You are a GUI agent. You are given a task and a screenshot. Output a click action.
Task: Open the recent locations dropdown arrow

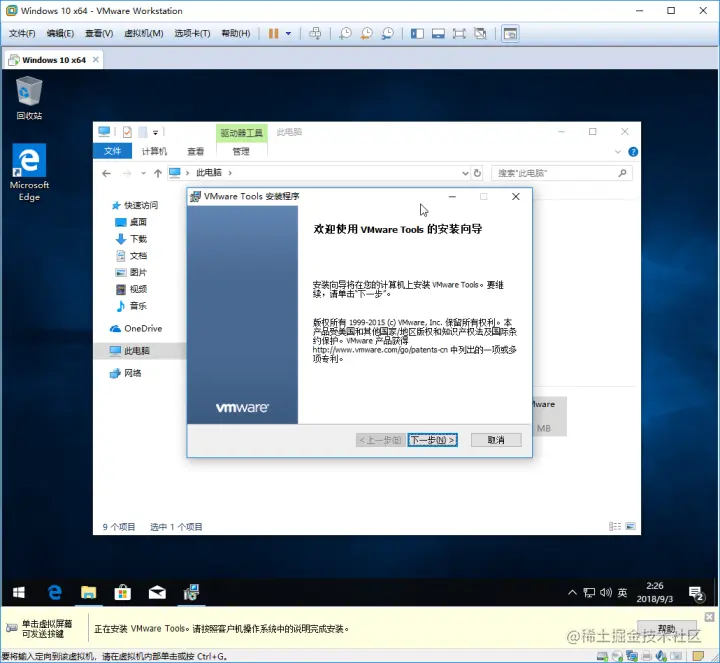(143, 173)
